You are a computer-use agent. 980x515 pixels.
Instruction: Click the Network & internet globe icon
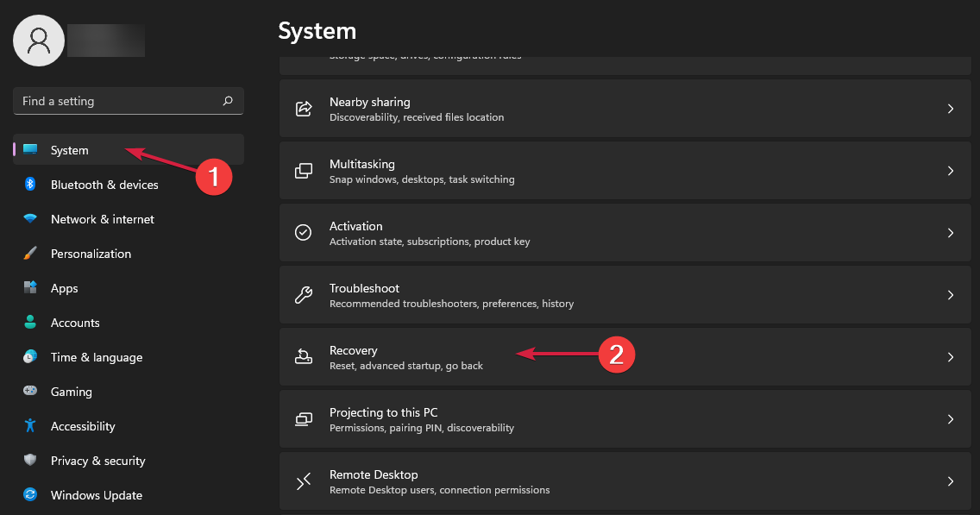tap(30, 219)
